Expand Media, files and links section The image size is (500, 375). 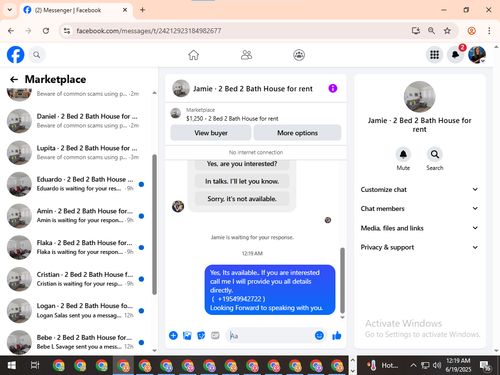[419, 228]
